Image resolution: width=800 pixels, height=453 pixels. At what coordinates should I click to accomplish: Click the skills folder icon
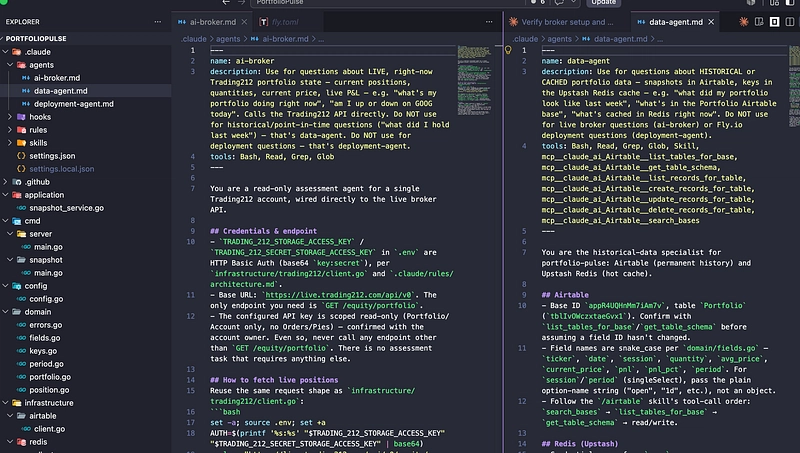(21, 143)
